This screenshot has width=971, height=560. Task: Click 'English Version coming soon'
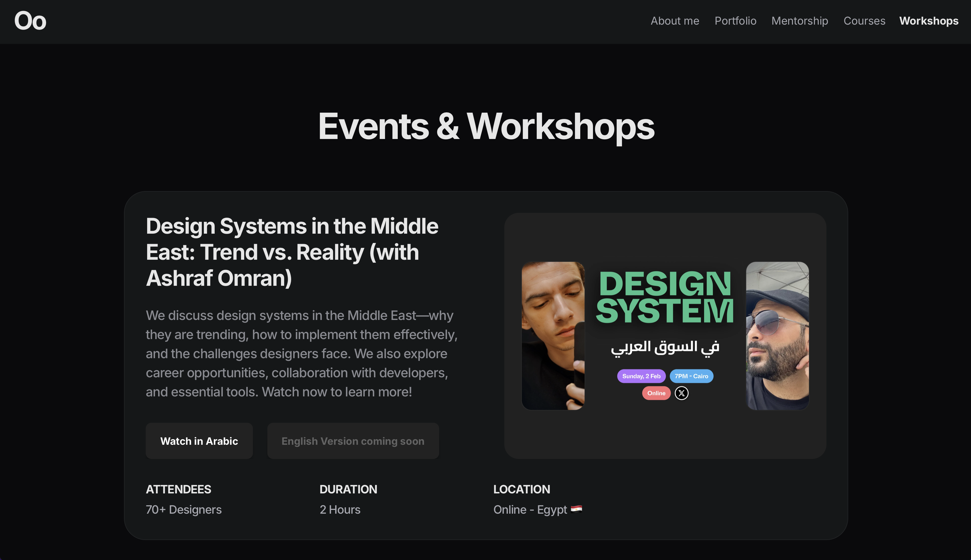point(352,441)
